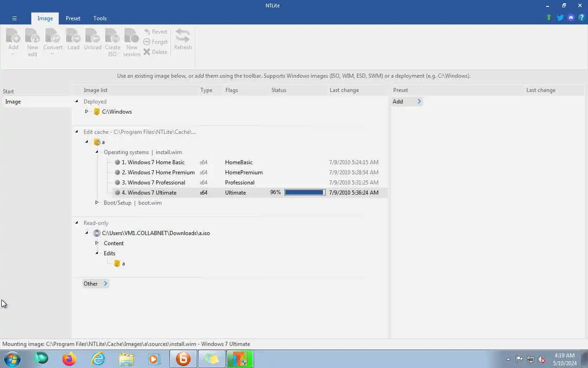Screen dimensions: 588x368
Task: Select Windows 7 Home Basic row
Action: click(249, 162)
